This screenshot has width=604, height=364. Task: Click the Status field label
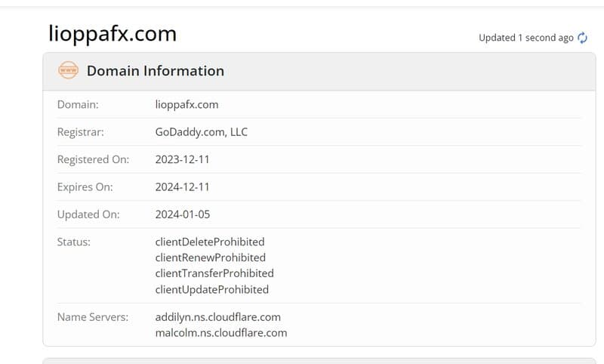(x=74, y=242)
